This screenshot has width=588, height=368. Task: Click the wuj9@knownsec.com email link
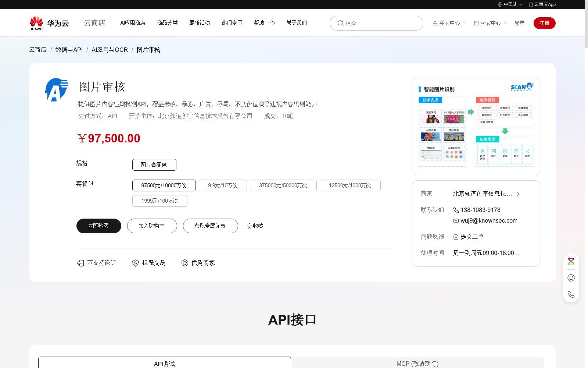[x=489, y=221]
